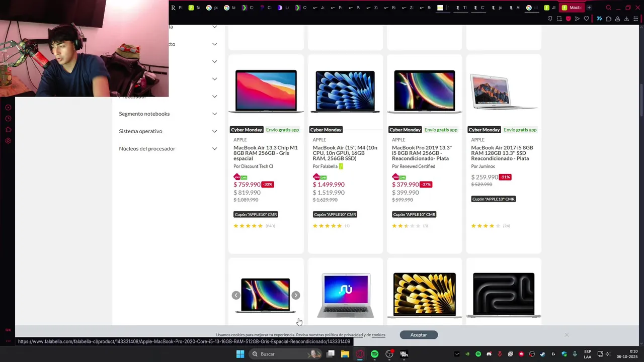
Task: Click seller Por Renewed Certified
Action: click(x=414, y=166)
